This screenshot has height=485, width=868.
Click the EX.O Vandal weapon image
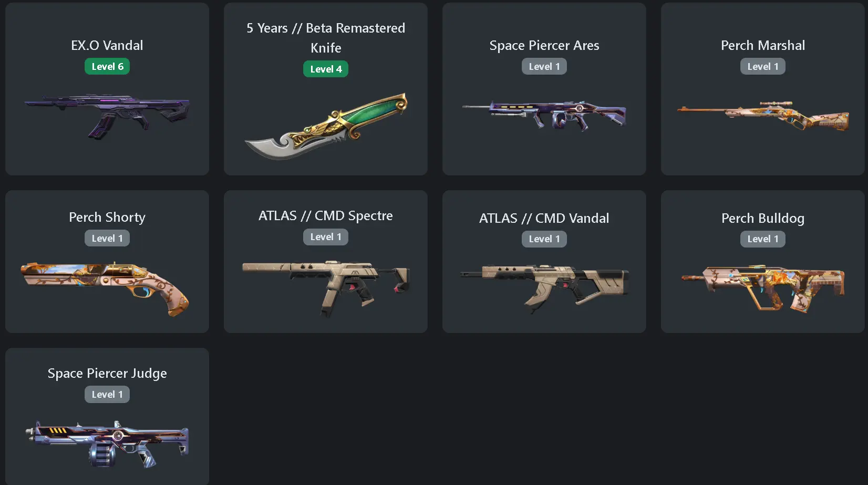[x=107, y=117]
